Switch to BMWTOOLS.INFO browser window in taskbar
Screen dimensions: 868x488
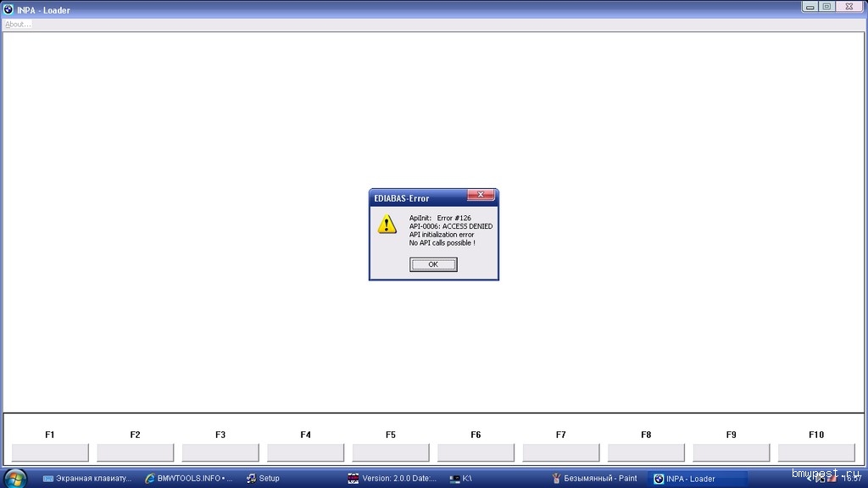[188, 479]
